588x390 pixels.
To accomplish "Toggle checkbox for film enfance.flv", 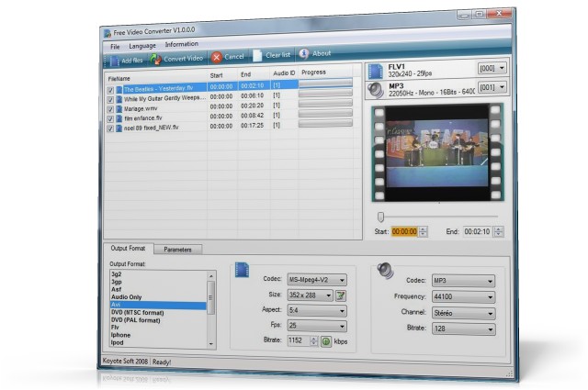I will (x=110, y=117).
